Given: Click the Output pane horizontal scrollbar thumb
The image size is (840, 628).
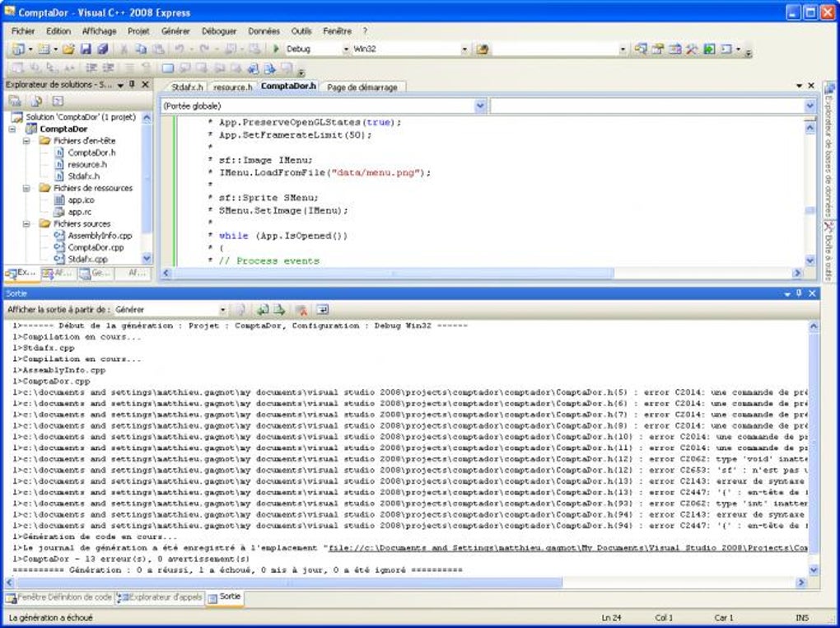Looking at the screenshot, I should [x=289, y=582].
